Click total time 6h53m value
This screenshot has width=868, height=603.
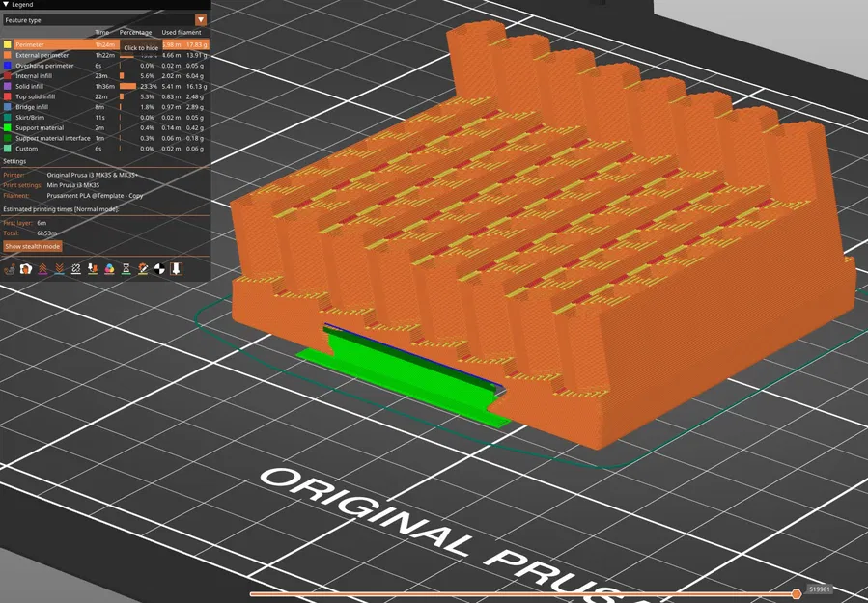(47, 233)
